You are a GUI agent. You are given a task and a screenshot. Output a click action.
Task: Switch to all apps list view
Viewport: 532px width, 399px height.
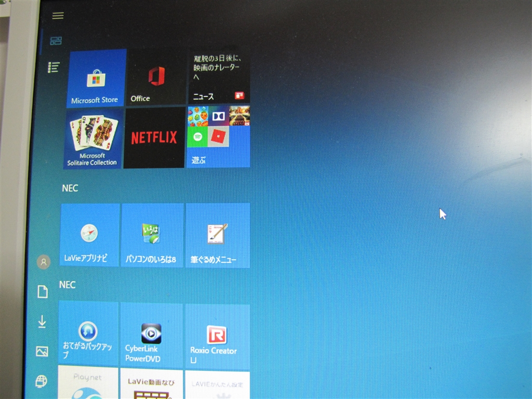[x=54, y=67]
